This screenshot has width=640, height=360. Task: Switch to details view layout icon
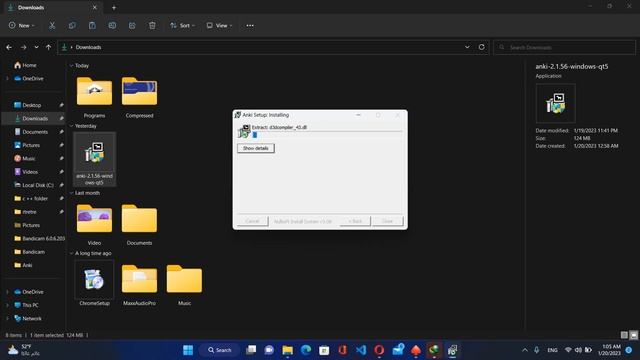point(624,335)
